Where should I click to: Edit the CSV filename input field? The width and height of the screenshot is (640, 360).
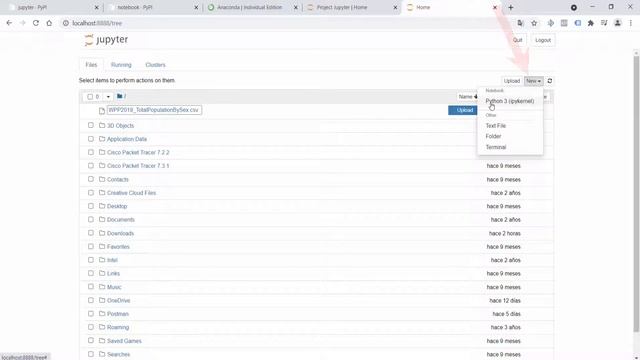tap(154, 110)
